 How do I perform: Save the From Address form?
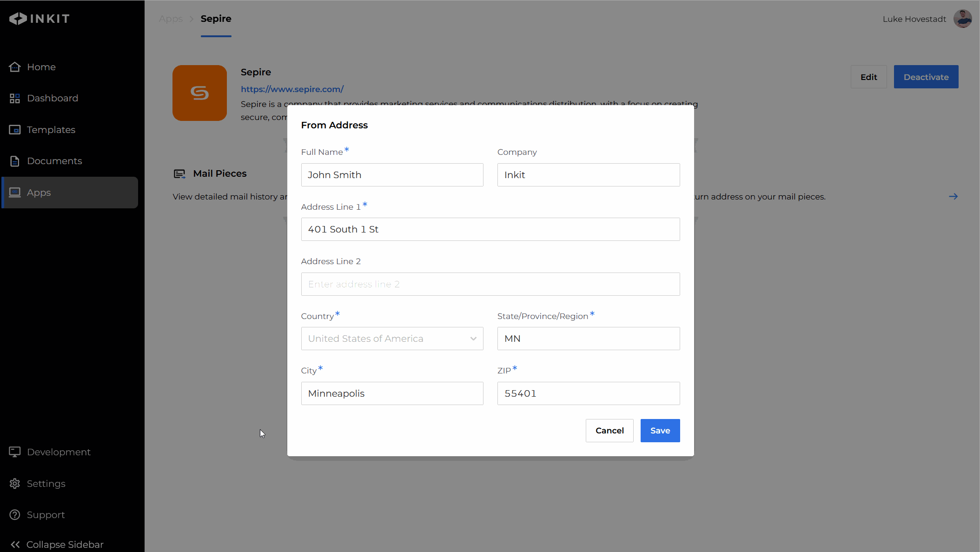tap(660, 431)
